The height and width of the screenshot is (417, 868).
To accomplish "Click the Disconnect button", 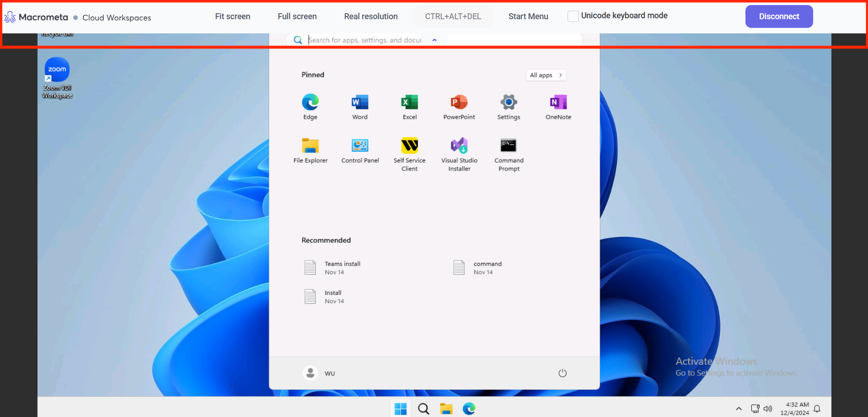I will pyautogui.click(x=778, y=16).
